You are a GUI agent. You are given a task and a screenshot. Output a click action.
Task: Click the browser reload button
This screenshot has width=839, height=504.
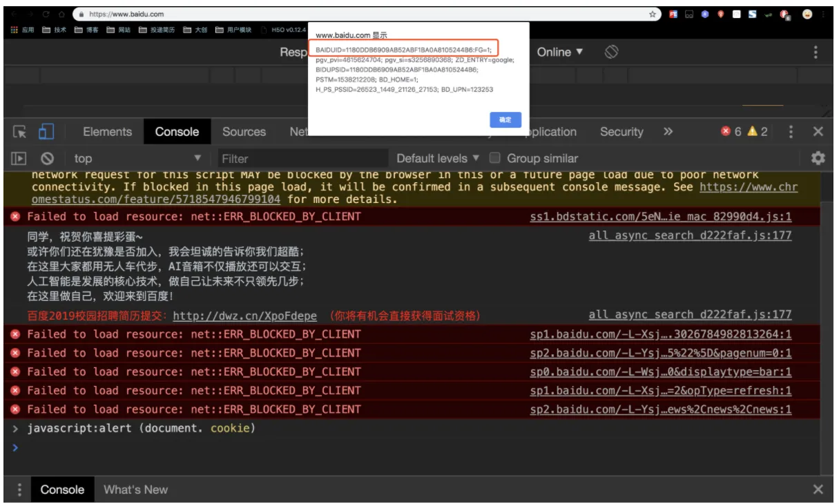(x=46, y=14)
